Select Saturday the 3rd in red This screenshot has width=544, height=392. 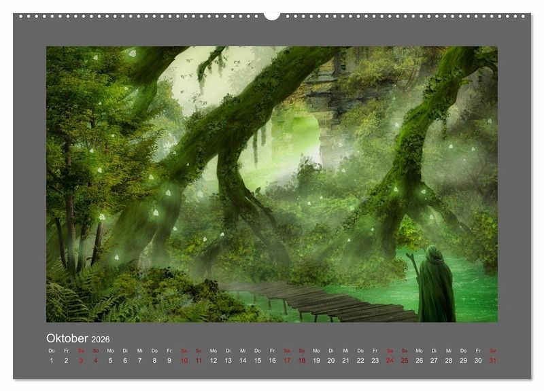(81, 361)
